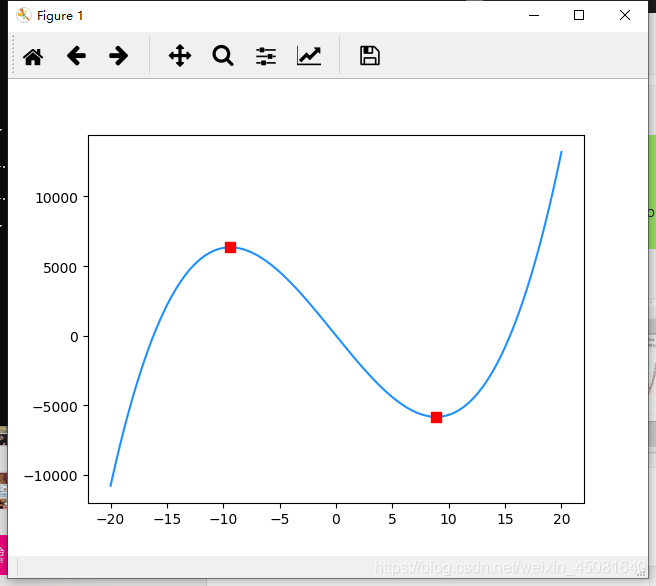Click the matplotlib logo in the title bar

(24, 15)
